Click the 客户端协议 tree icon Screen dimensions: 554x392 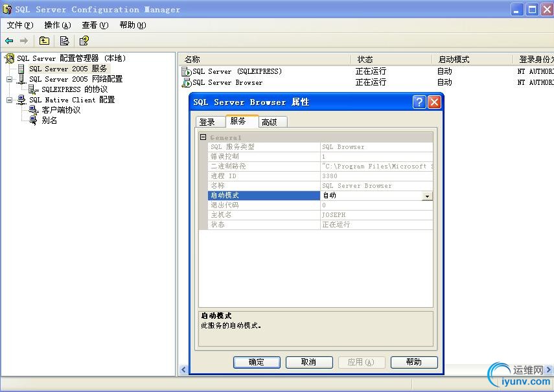[x=34, y=110]
